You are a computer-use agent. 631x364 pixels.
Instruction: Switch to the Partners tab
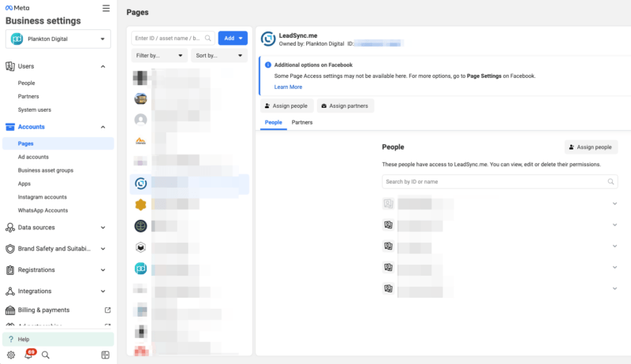302,122
